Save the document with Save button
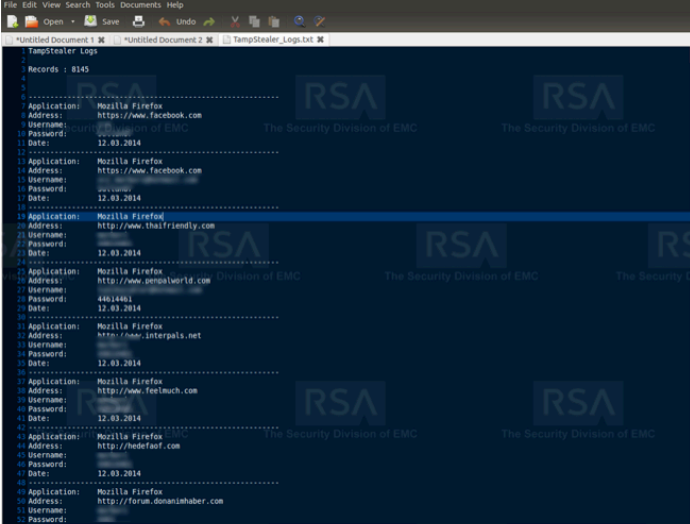This screenshot has width=690, height=524. [x=102, y=21]
